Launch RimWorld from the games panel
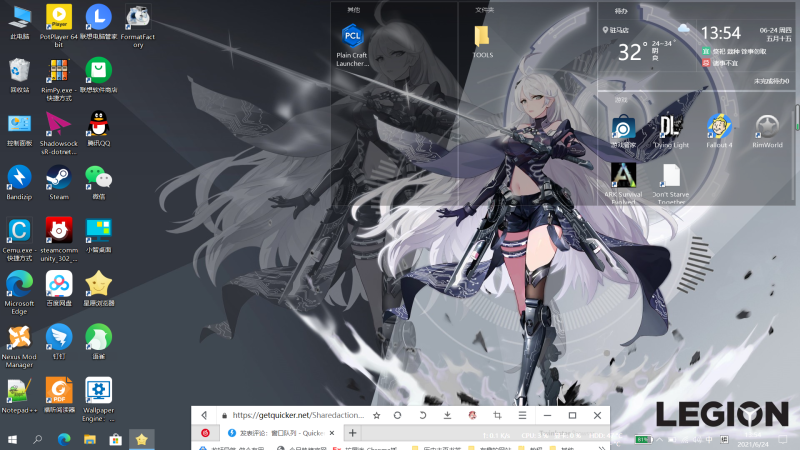Image resolution: width=800 pixels, height=450 pixels. (767, 132)
